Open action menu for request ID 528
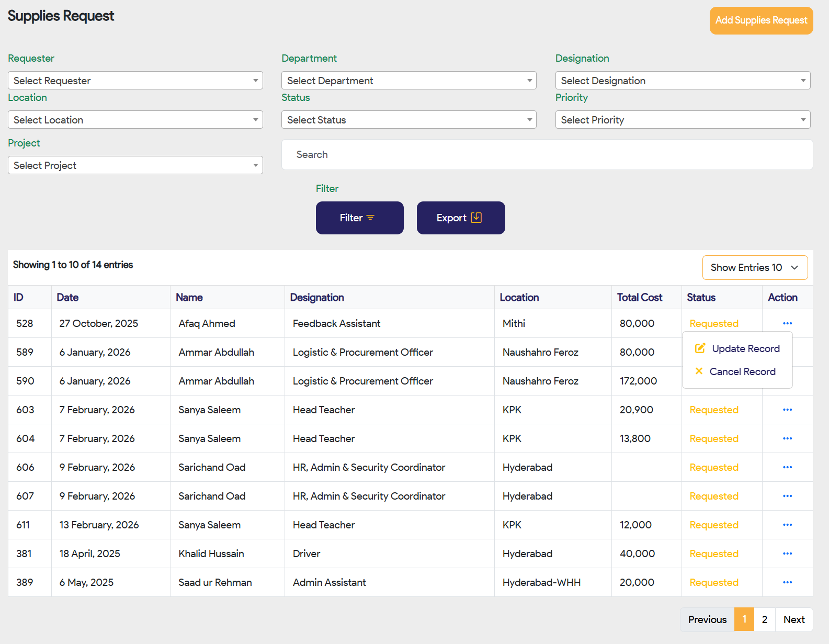 787,323
